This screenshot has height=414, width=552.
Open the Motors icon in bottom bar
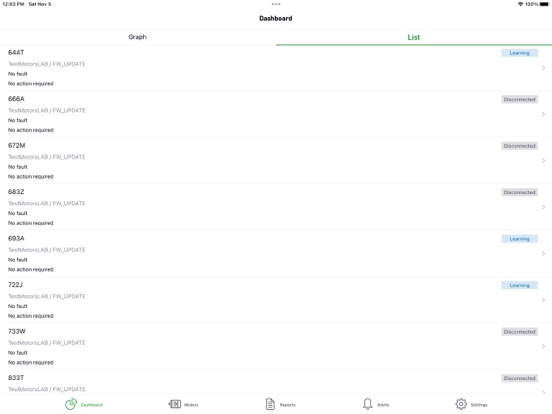[x=175, y=404]
